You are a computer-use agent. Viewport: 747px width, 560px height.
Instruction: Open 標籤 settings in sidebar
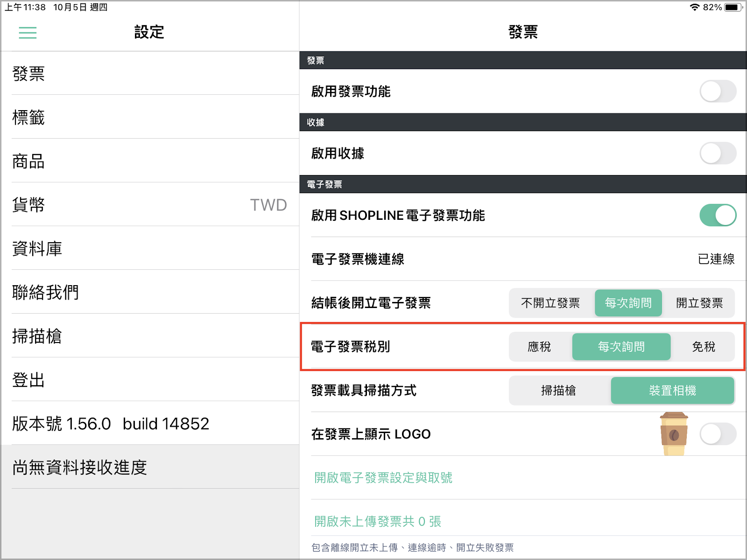[150, 117]
